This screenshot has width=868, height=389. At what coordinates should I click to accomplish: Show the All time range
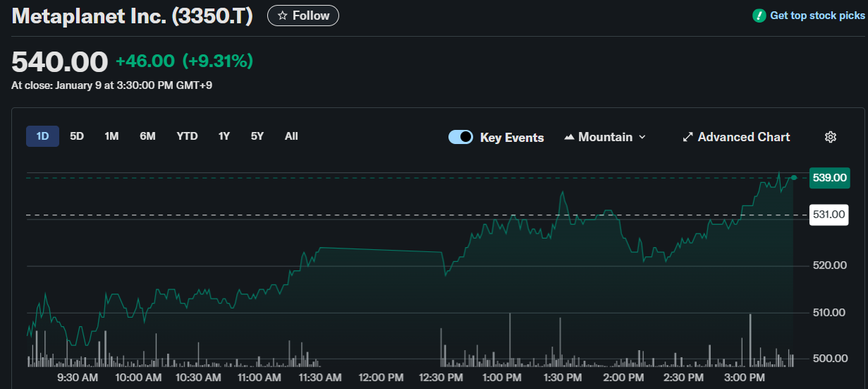[291, 136]
